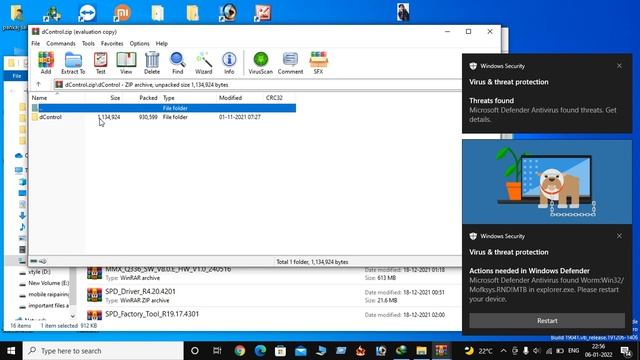
Task: Open the mobile repairing drive in the sidebar
Action: coord(49,294)
